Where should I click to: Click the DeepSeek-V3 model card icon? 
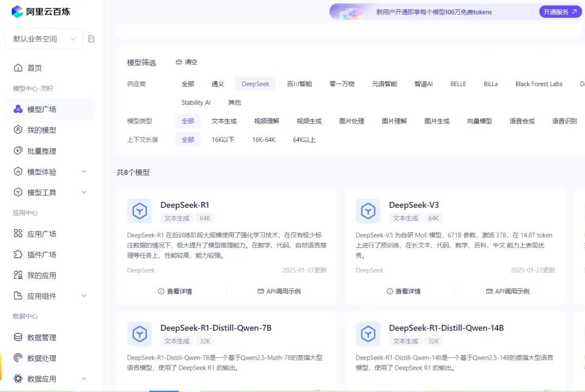click(x=368, y=211)
